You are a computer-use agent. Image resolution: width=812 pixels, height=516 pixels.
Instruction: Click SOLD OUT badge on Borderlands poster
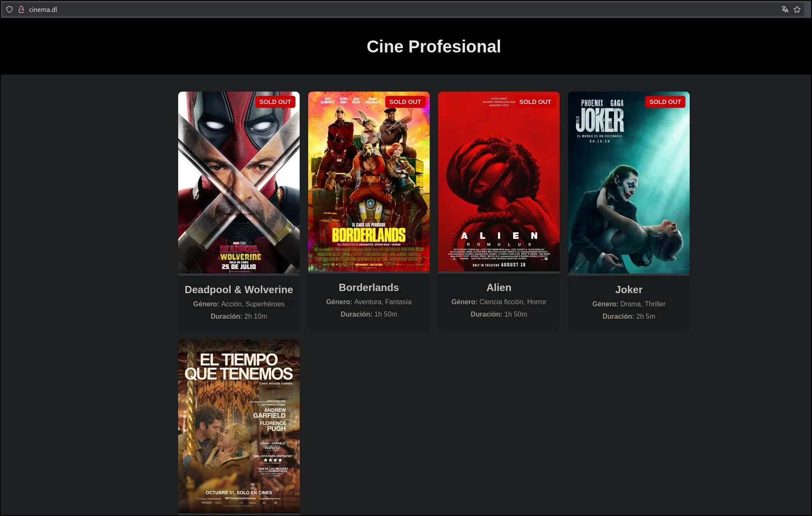(x=405, y=102)
